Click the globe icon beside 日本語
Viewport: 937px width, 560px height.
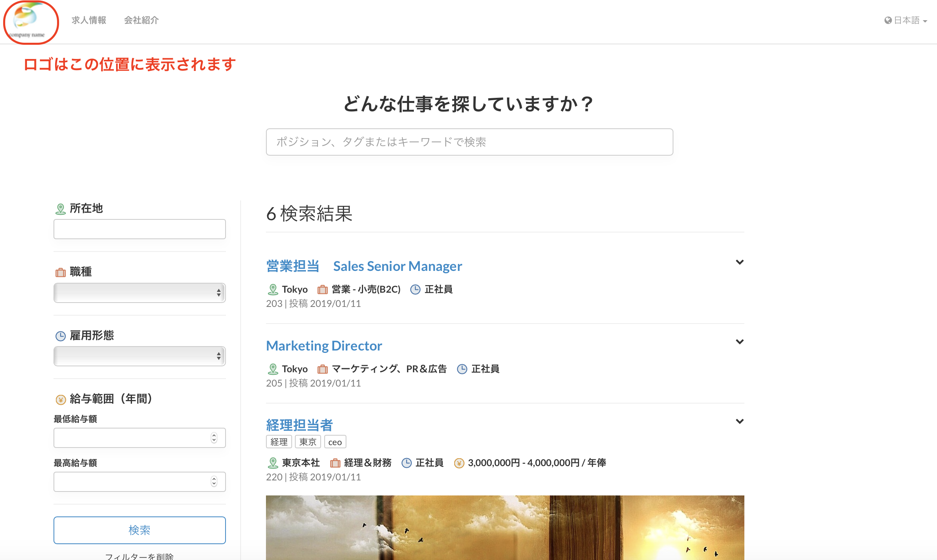888,20
